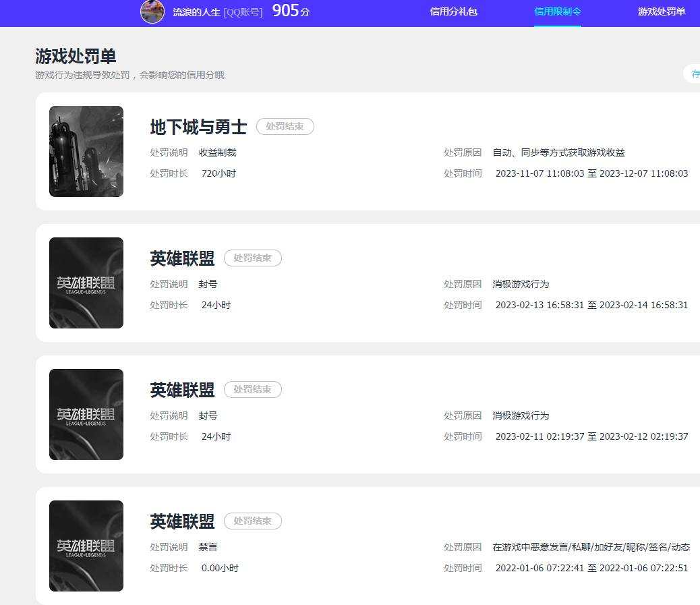Click the 英雄联盟 thumbnail for 禁言 penalty
The image size is (700, 605).
[x=86, y=546]
